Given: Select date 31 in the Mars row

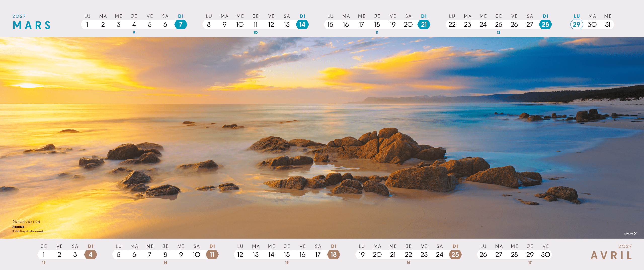Looking at the screenshot, I should coord(608,24).
